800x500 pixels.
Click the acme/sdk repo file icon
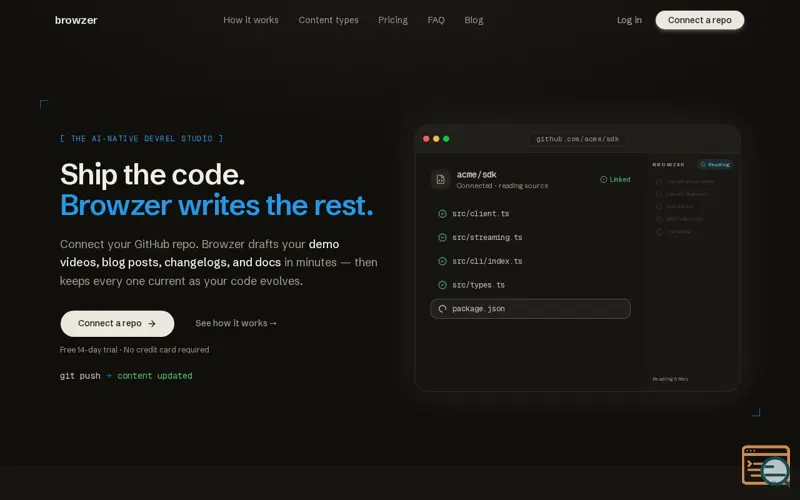click(x=440, y=180)
